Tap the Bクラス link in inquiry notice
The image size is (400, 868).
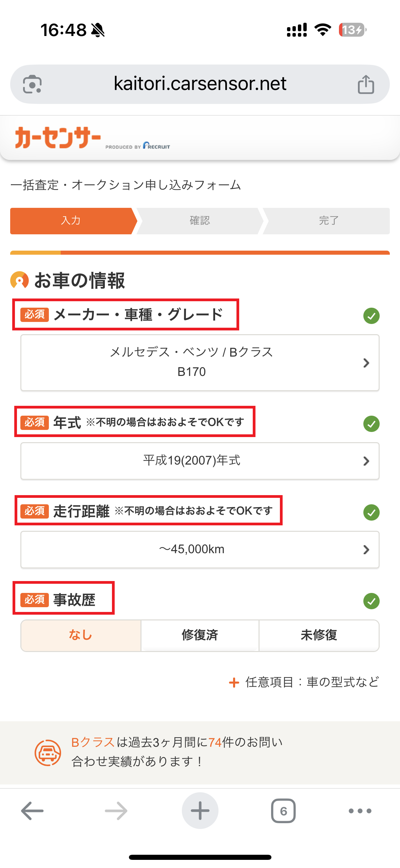pyautogui.click(x=93, y=742)
